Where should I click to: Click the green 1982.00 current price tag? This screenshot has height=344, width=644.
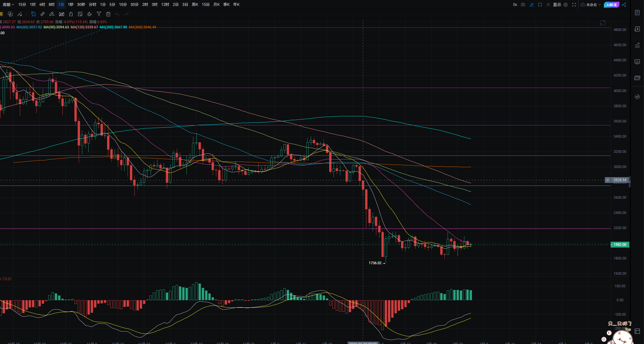(x=620, y=245)
